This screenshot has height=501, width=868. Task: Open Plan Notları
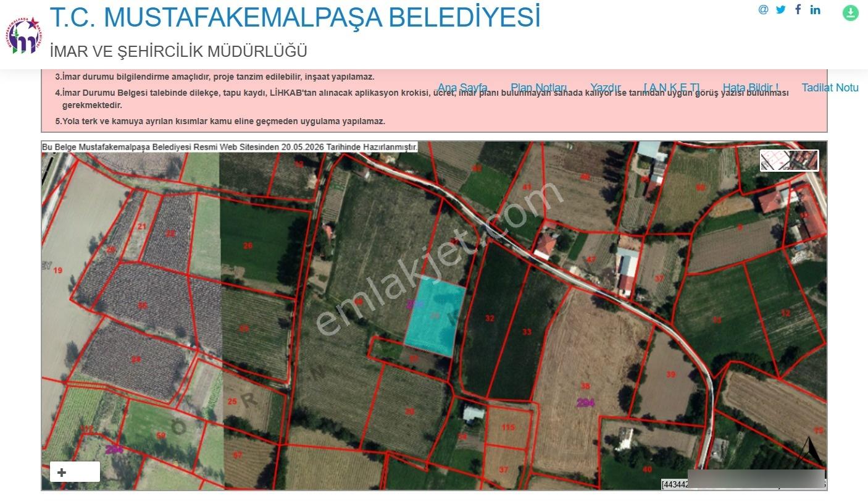click(x=538, y=88)
